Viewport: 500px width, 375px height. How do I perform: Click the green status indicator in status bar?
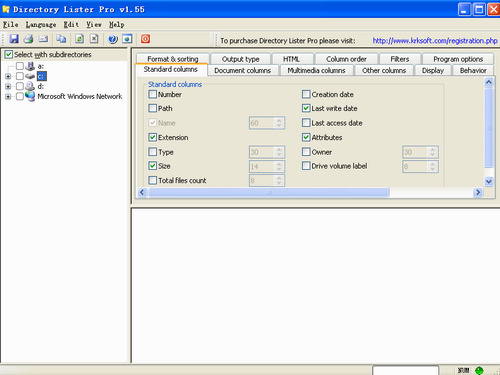coord(479,370)
